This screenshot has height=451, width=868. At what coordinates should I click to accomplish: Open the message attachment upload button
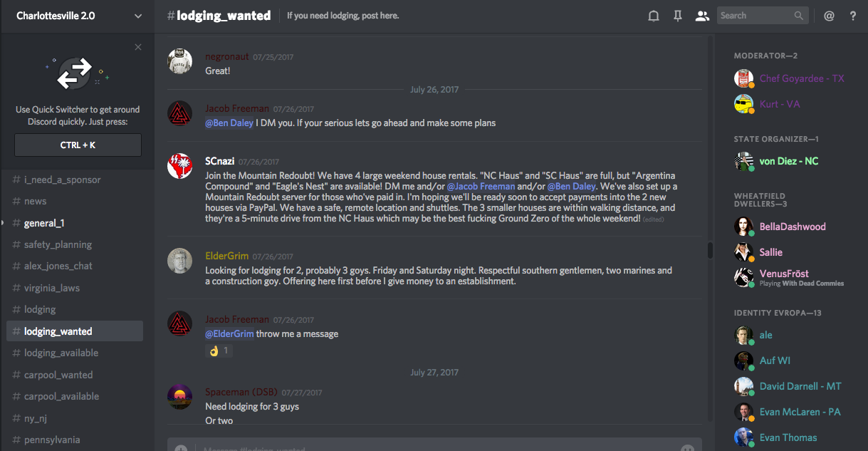coord(181,448)
